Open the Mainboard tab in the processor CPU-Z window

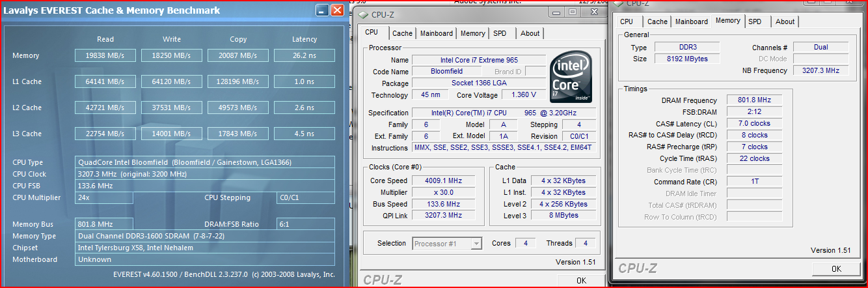click(x=436, y=33)
